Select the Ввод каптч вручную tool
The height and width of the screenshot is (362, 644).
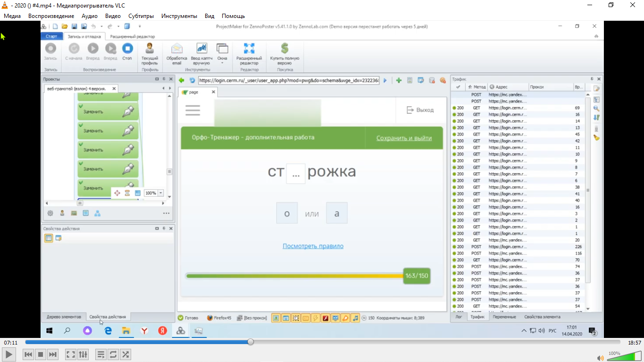[201, 49]
